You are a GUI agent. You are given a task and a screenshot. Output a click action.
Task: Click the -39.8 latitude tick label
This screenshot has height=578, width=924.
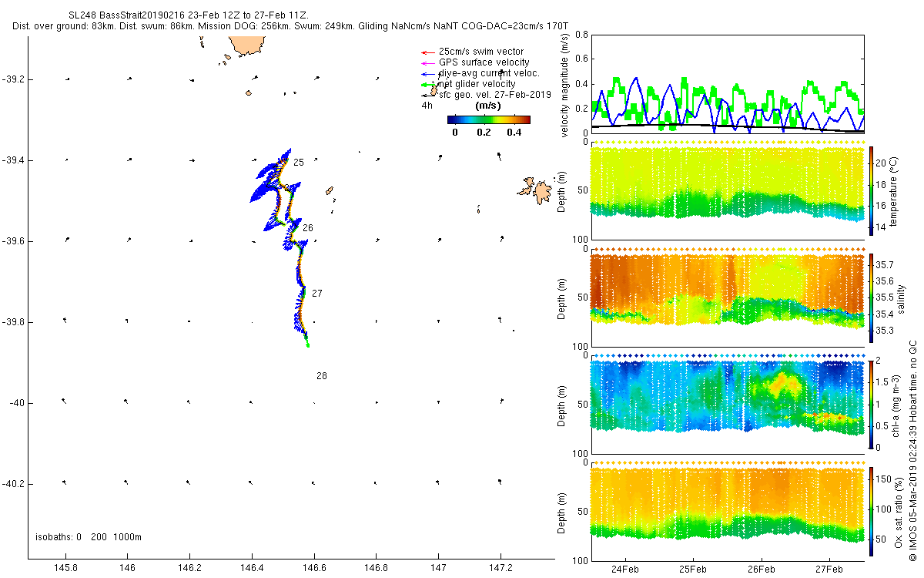(13, 322)
